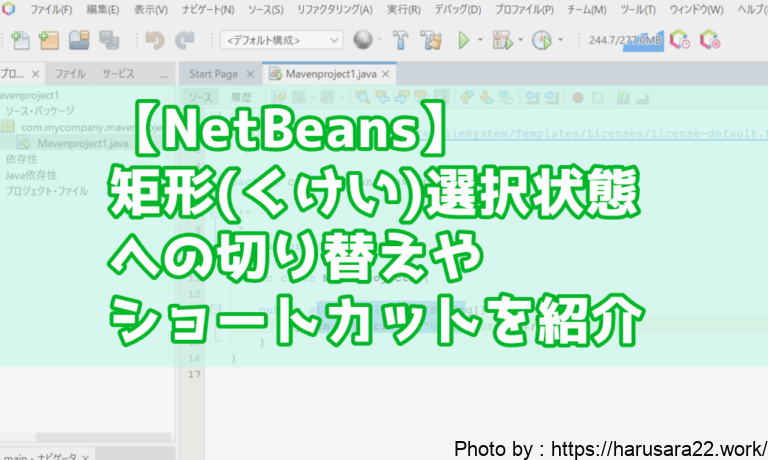This screenshot has height=460, width=768.
Task: Open the チーム(M) menu
Action: point(587,10)
